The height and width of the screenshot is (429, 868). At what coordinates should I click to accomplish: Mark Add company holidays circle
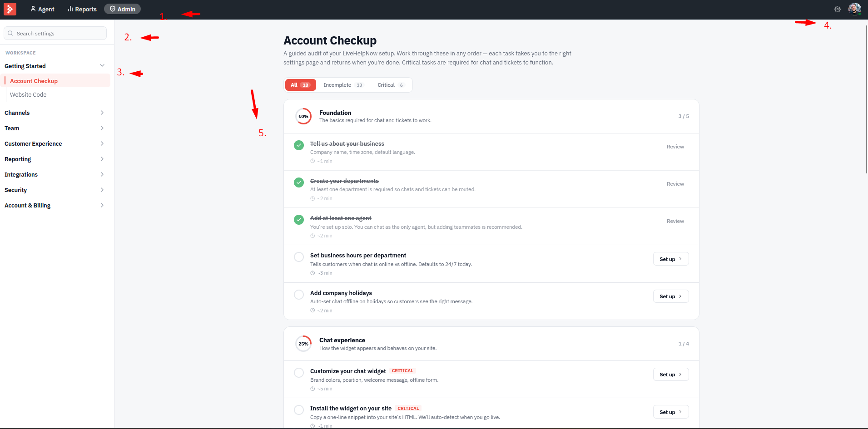299,295
